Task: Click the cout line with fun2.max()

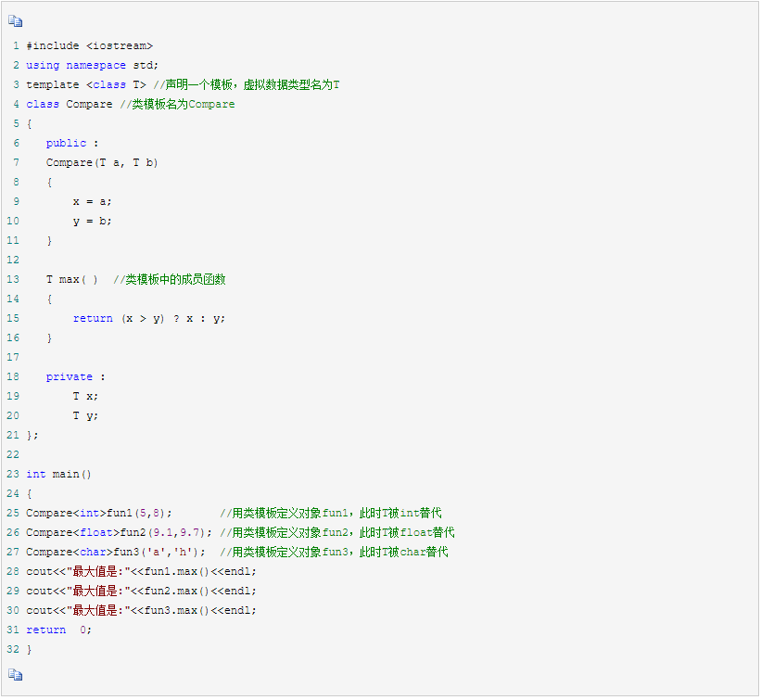Action: coord(141,591)
